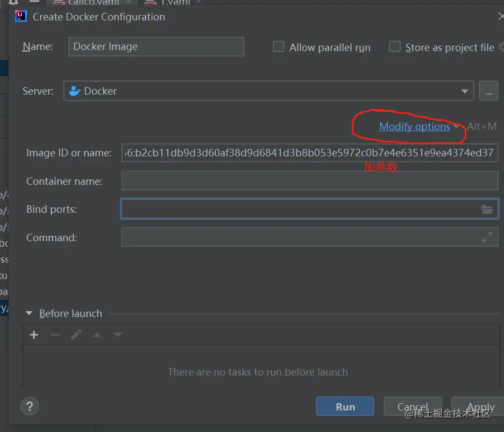Add a before launch task
Screen dimensions: 504x432
point(34,335)
